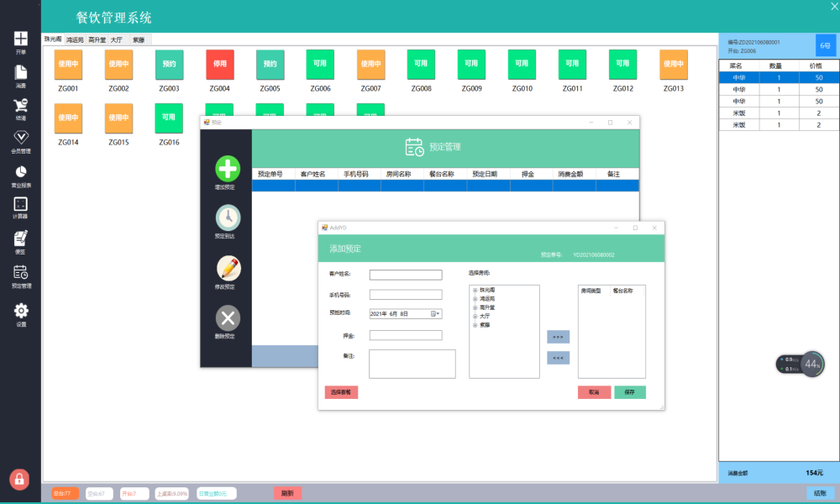This screenshot has height=504, width=840.
Task: Click the 备注 remarks text area
Action: coord(412,365)
